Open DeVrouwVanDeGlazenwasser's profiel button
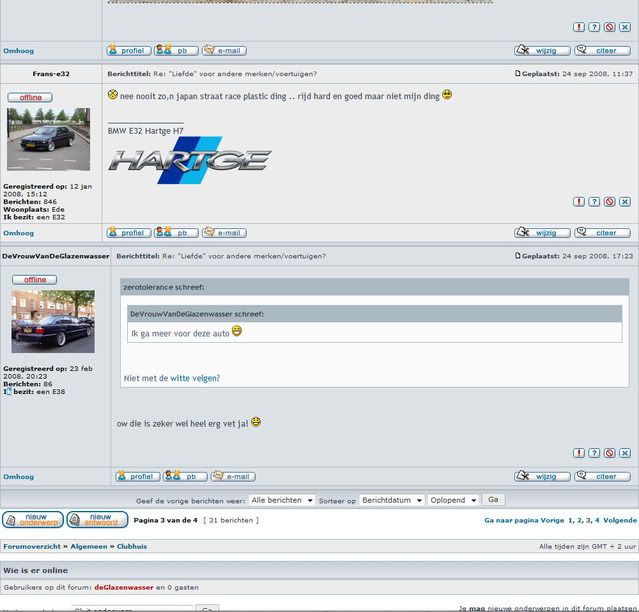The width and height of the screenshot is (639, 612). click(138, 476)
